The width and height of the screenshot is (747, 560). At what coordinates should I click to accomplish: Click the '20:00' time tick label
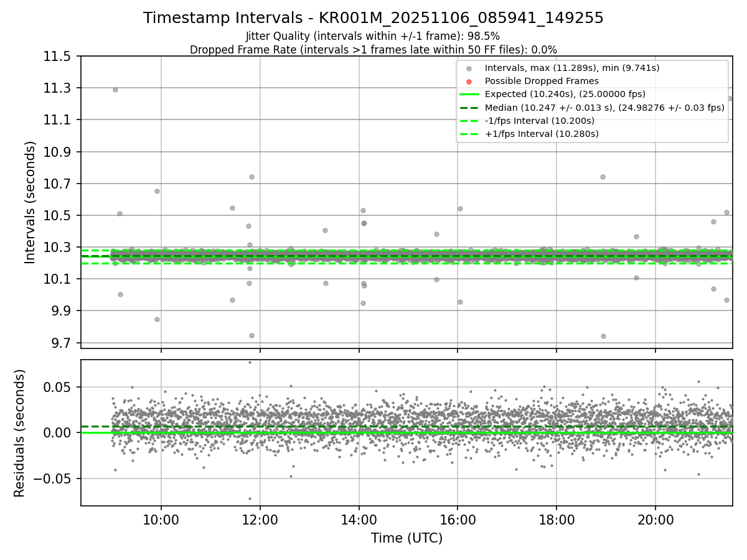coord(655,520)
